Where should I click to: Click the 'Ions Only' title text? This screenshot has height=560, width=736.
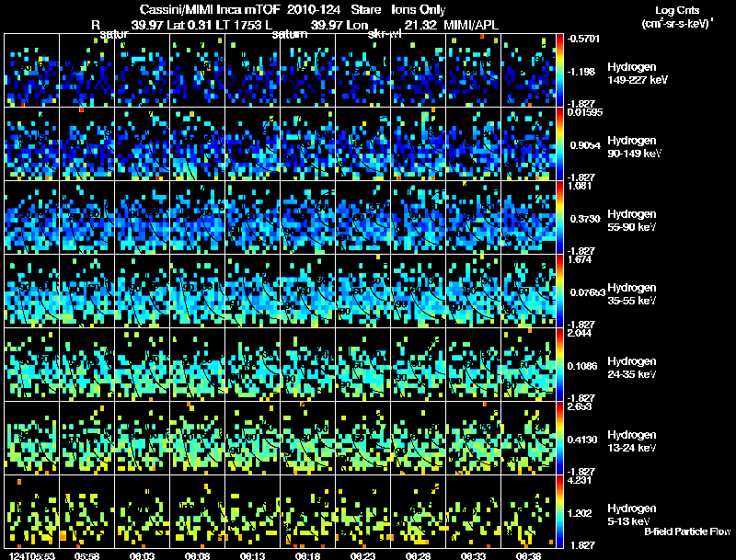[419, 9]
